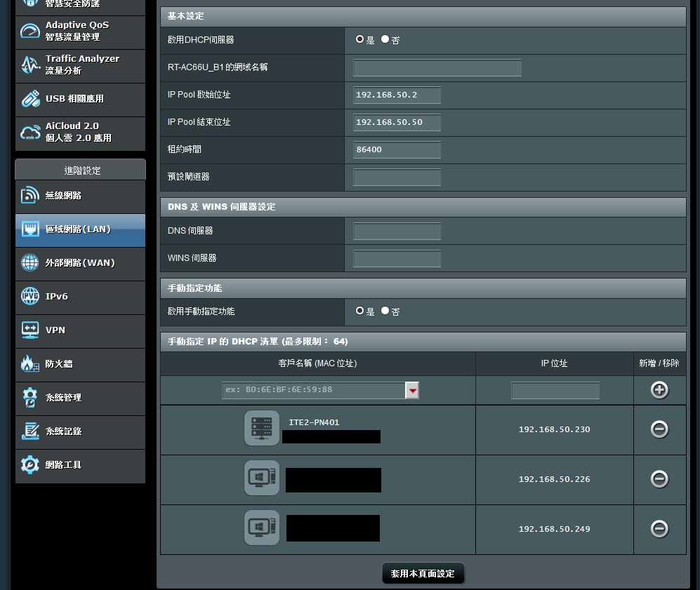Click ITE2-PN401 client name text

tap(314, 422)
